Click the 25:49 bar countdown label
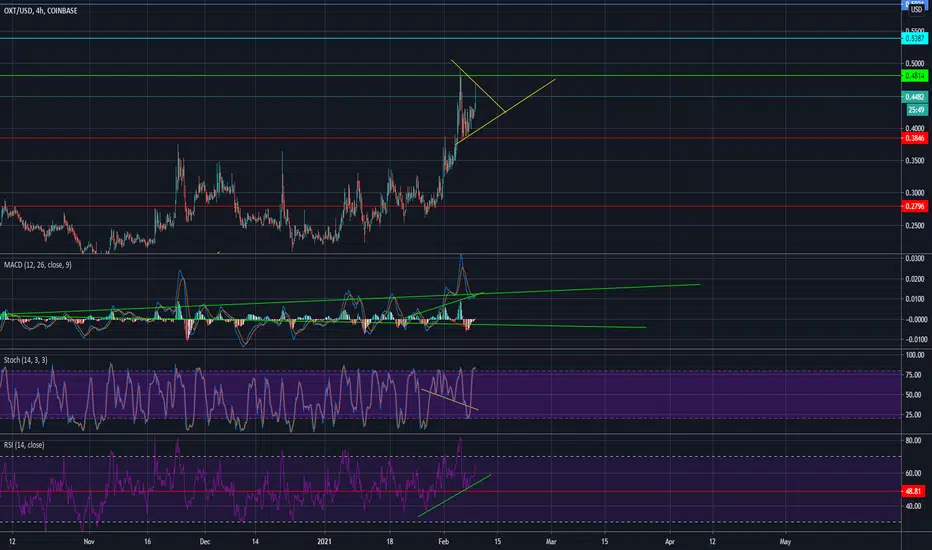This screenshot has height=550, width=932. (x=916, y=110)
